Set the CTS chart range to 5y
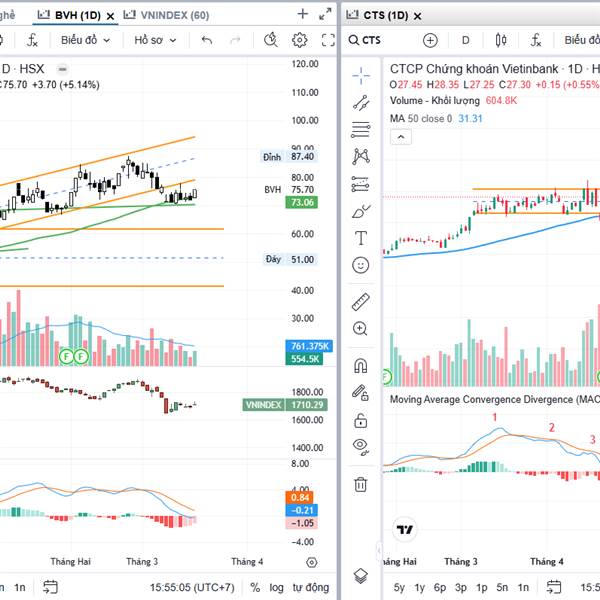The width and height of the screenshot is (600, 600). coord(399,587)
